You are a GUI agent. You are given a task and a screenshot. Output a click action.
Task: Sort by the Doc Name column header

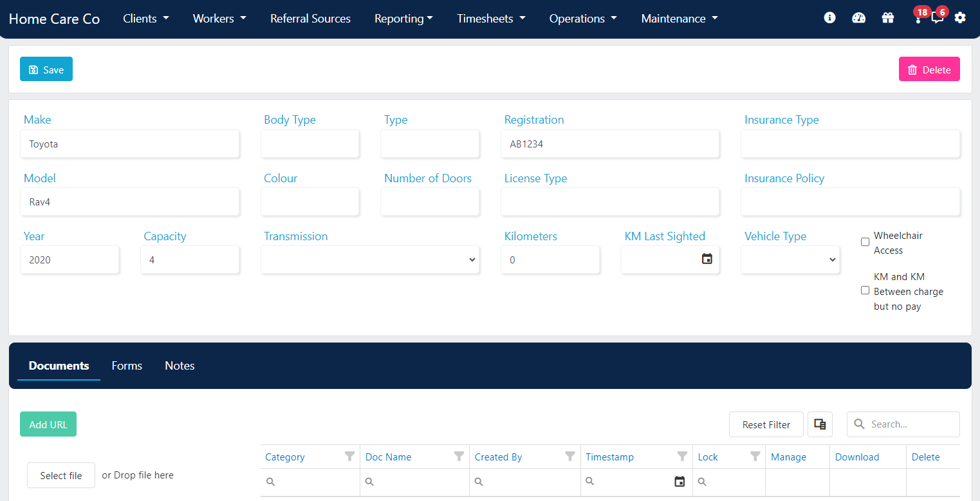tap(388, 457)
